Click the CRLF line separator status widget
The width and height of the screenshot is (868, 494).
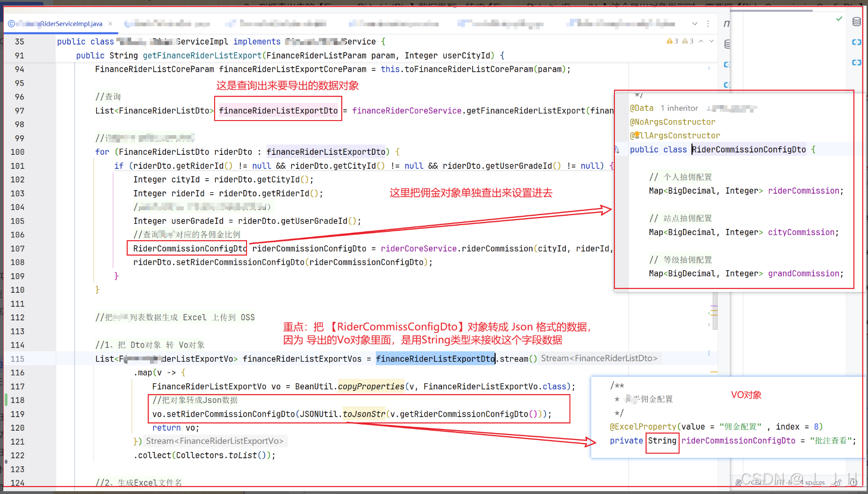click(x=757, y=482)
